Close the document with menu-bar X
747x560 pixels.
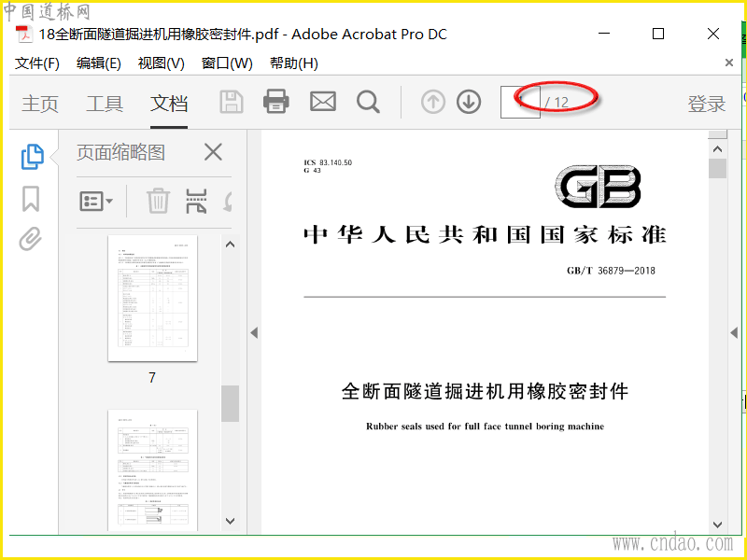[x=729, y=63]
